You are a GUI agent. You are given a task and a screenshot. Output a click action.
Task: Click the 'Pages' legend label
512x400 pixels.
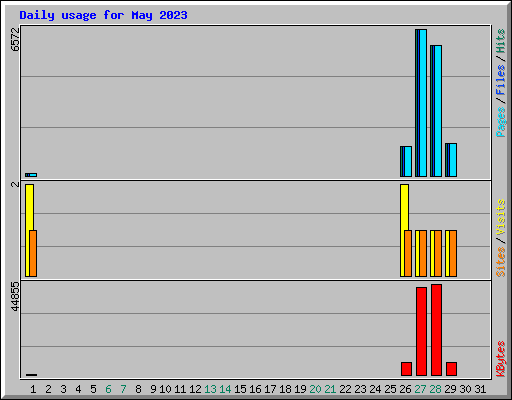(500, 122)
